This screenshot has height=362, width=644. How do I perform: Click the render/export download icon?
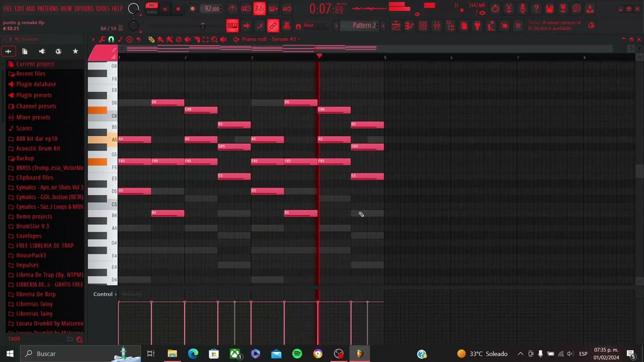point(590,9)
